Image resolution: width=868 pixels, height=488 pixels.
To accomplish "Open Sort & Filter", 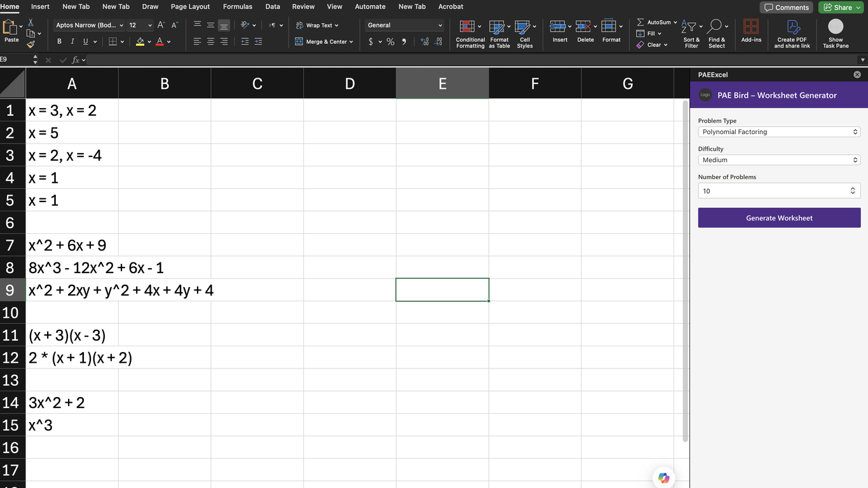I will [691, 34].
